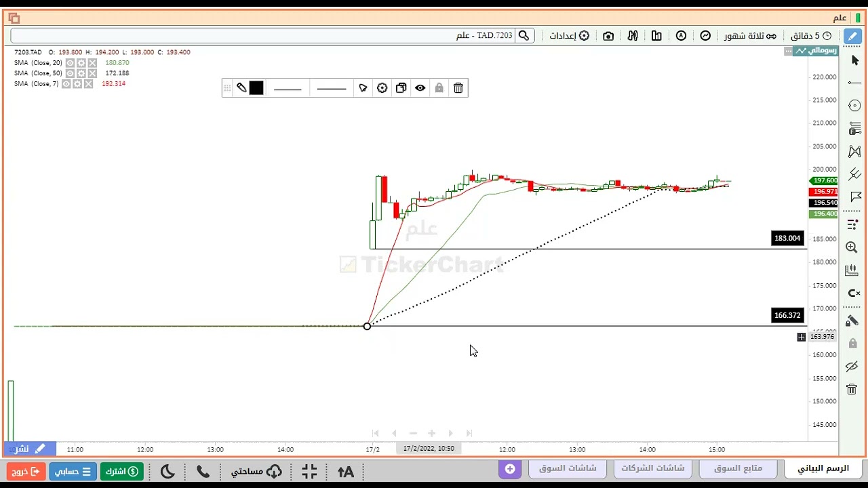Open the three months period dropdown
This screenshot has width=868, height=488.
(x=750, y=35)
